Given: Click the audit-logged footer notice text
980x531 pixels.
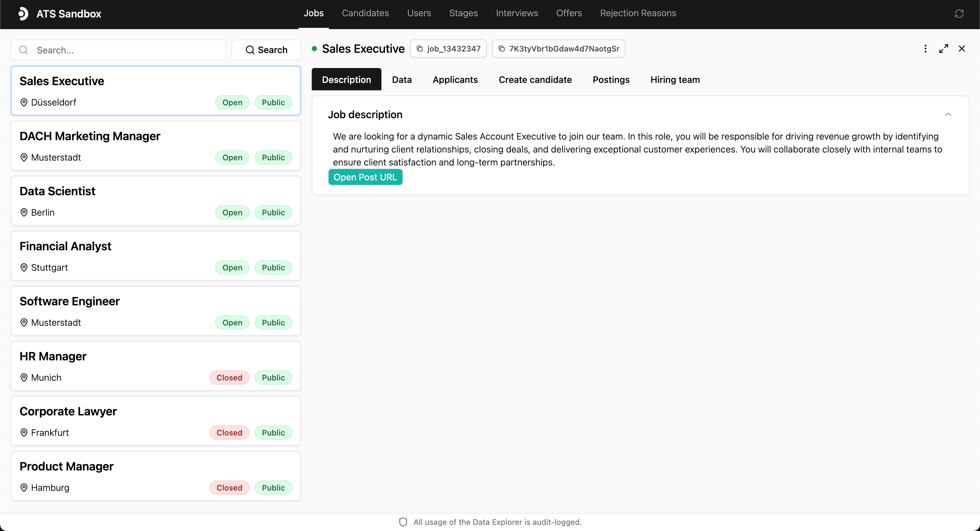Looking at the screenshot, I should point(497,522).
